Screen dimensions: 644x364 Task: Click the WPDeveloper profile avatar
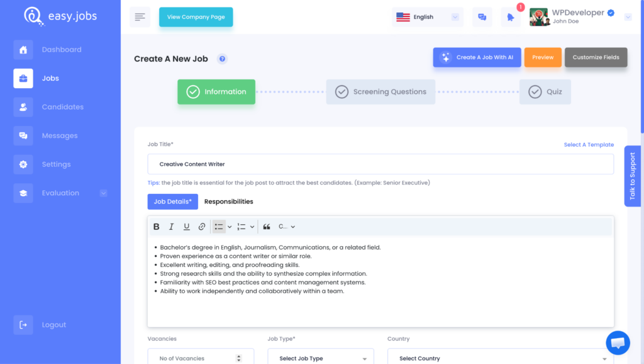(539, 17)
